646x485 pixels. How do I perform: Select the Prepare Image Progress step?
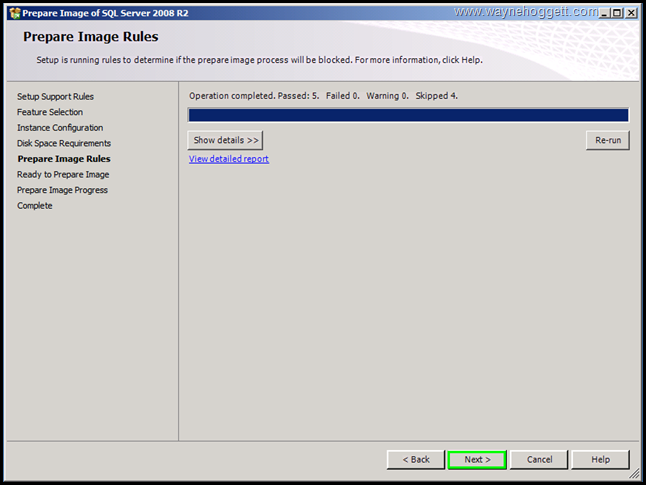tap(62, 190)
